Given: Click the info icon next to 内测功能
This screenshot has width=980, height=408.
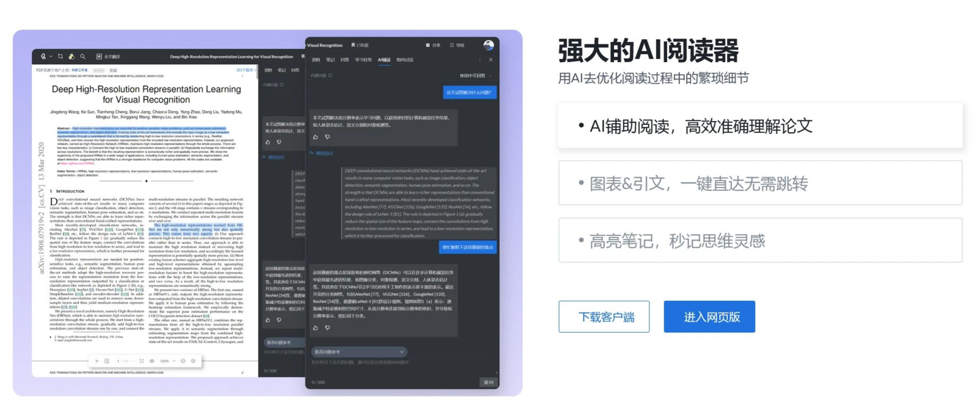Looking at the screenshot, I should pyautogui.click(x=330, y=75).
